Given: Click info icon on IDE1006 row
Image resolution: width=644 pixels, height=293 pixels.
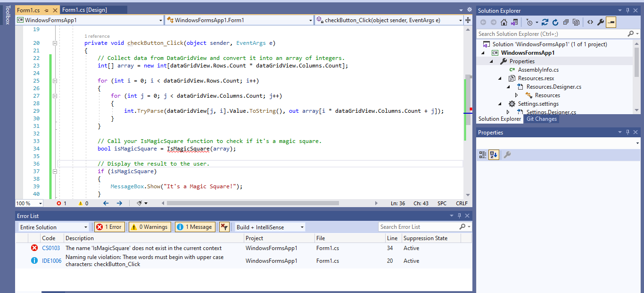Looking at the screenshot, I should [x=34, y=260].
